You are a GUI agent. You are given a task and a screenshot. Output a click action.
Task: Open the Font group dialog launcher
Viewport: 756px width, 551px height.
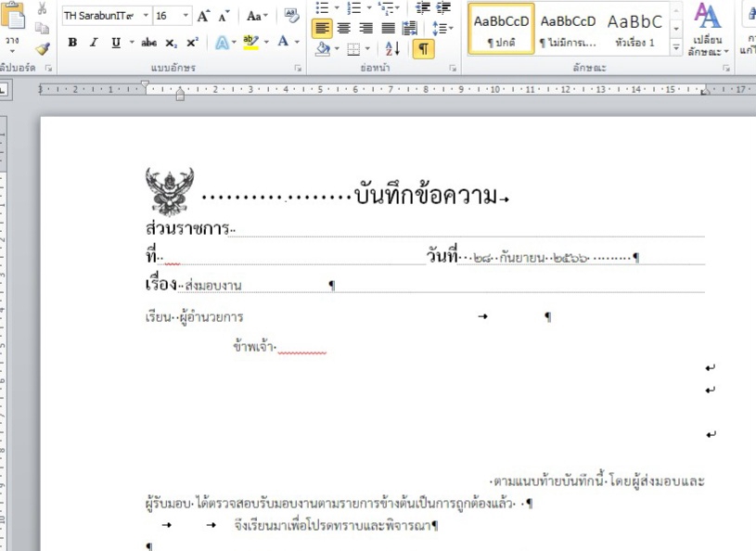297,67
